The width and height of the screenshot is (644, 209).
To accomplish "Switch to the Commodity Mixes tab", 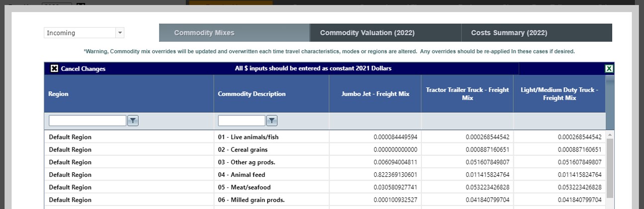I will (234, 33).
